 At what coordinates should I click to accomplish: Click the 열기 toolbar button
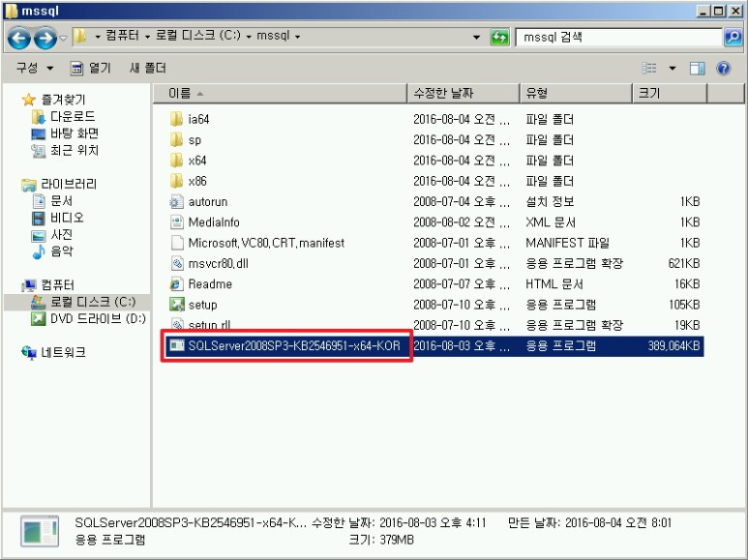[x=91, y=69]
